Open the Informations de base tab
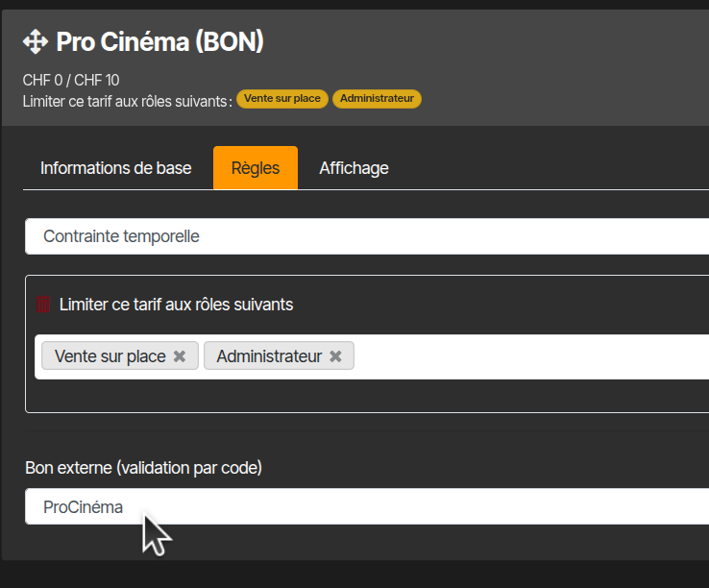This screenshot has height=588, width=709. (x=115, y=168)
